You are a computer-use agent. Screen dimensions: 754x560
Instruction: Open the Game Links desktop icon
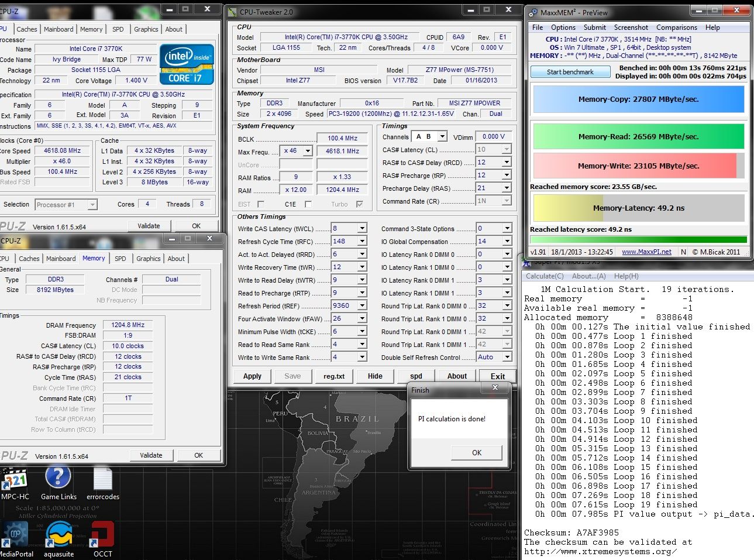pos(58,483)
